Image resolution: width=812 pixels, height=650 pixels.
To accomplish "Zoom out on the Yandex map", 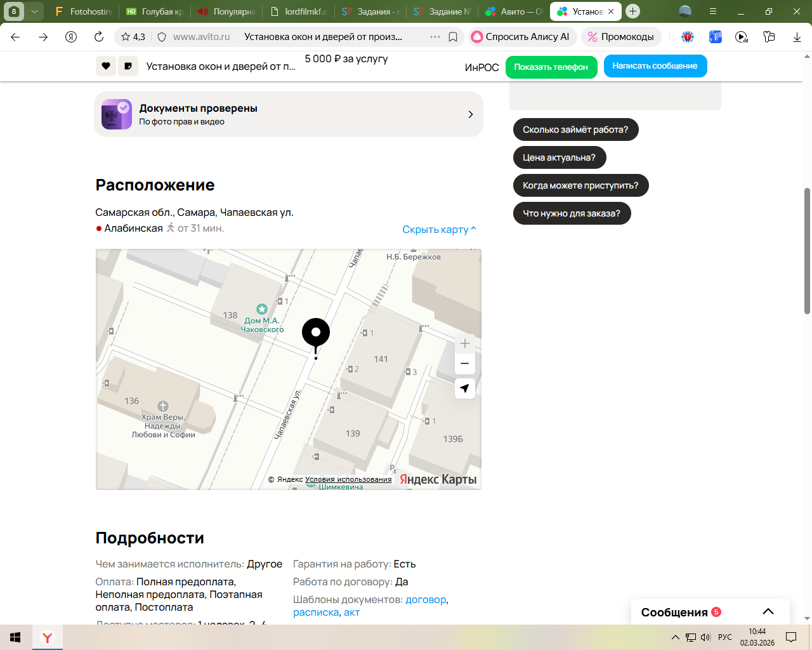I will (465, 364).
